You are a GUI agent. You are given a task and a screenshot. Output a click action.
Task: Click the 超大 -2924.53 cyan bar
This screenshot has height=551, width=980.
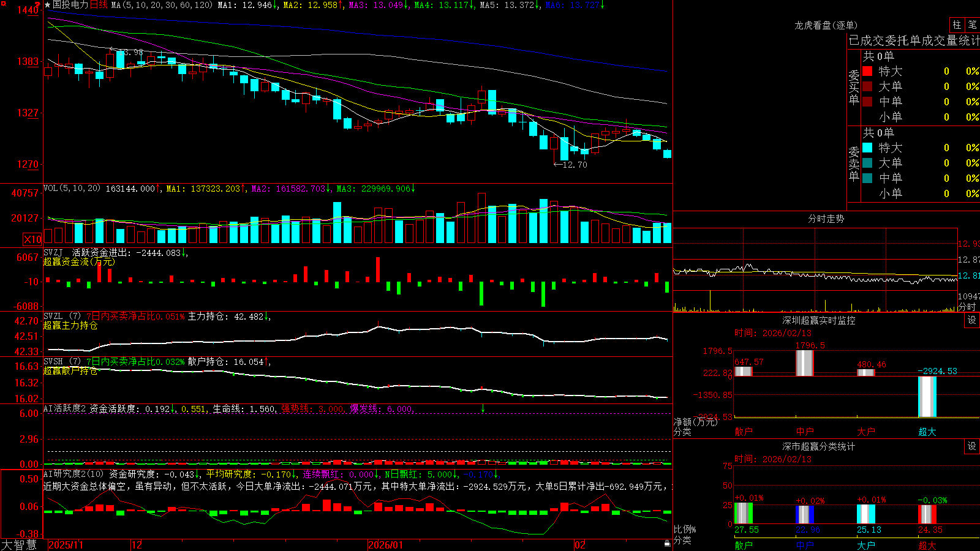coord(927,397)
